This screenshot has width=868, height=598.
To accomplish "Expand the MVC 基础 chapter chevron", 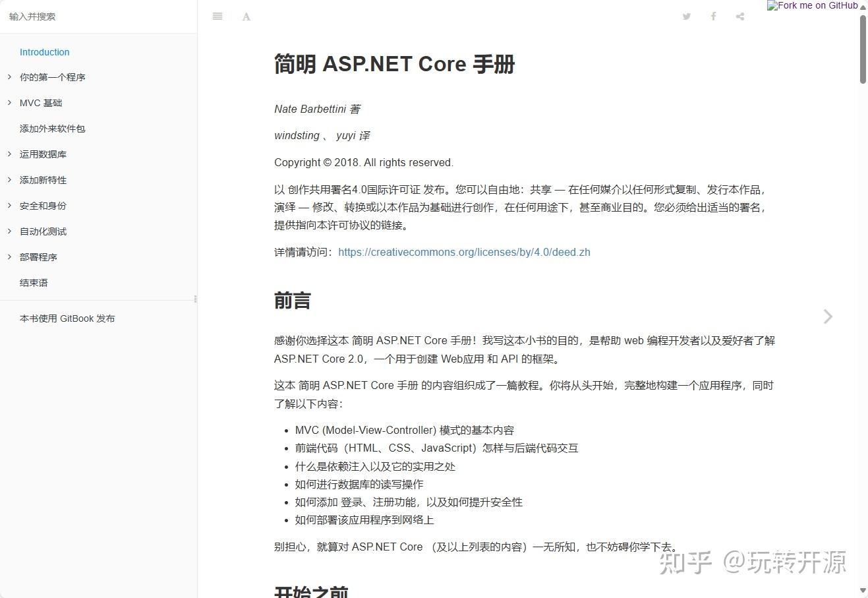I will click(9, 103).
